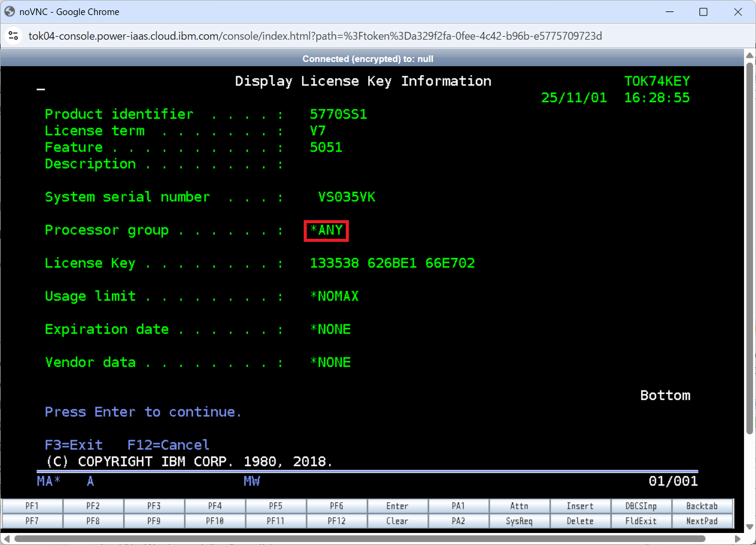Click the product identifier value 5770SS1

point(339,114)
